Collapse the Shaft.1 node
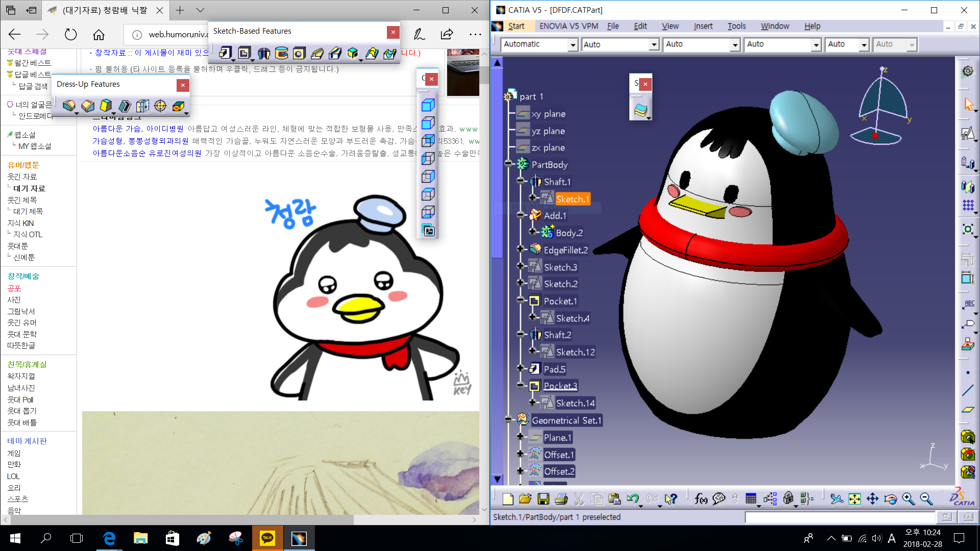The image size is (980, 551). pos(520,181)
